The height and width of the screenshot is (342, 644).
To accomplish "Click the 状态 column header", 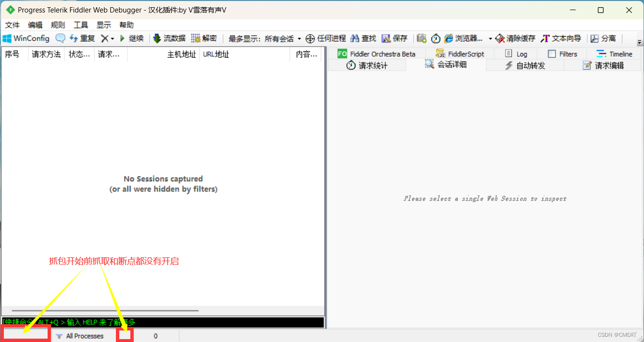I will 79,54.
